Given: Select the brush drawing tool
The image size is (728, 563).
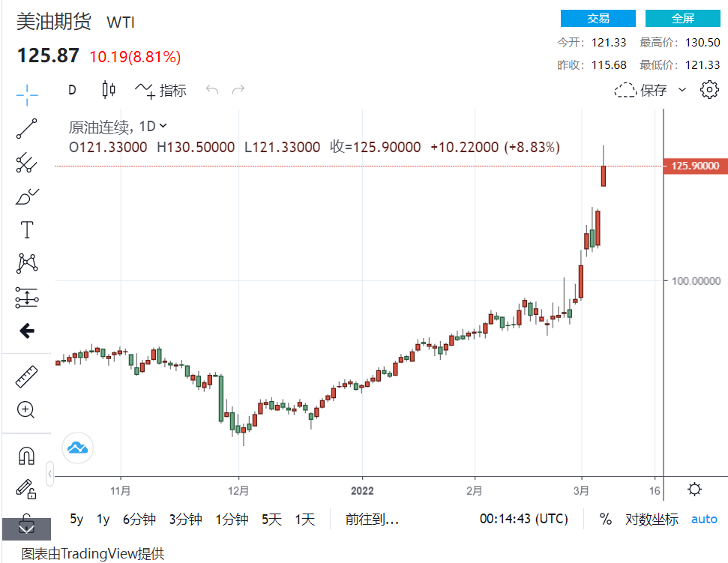Looking at the screenshot, I should tap(27, 197).
